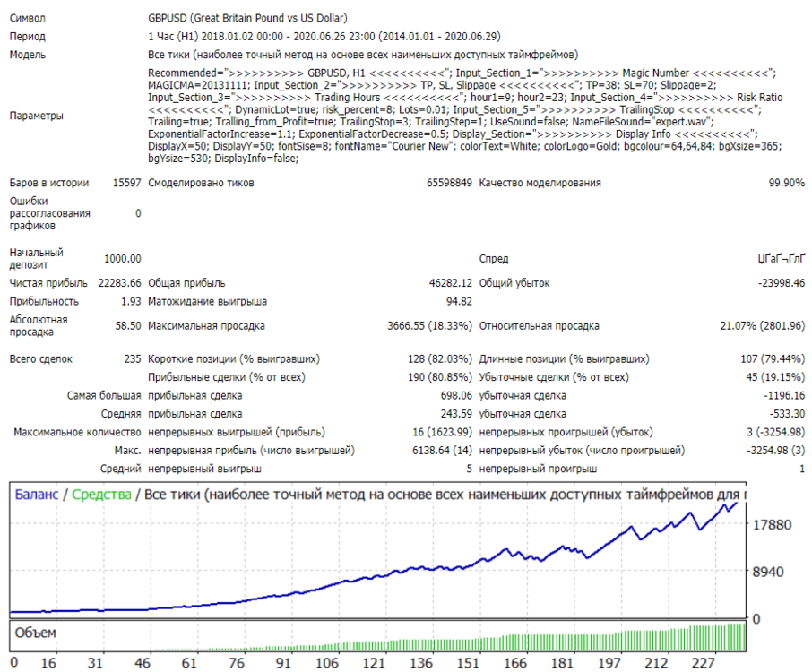The height and width of the screenshot is (672, 812).
Task: Click the largest loss trade value -1196.16
Action: point(784,395)
